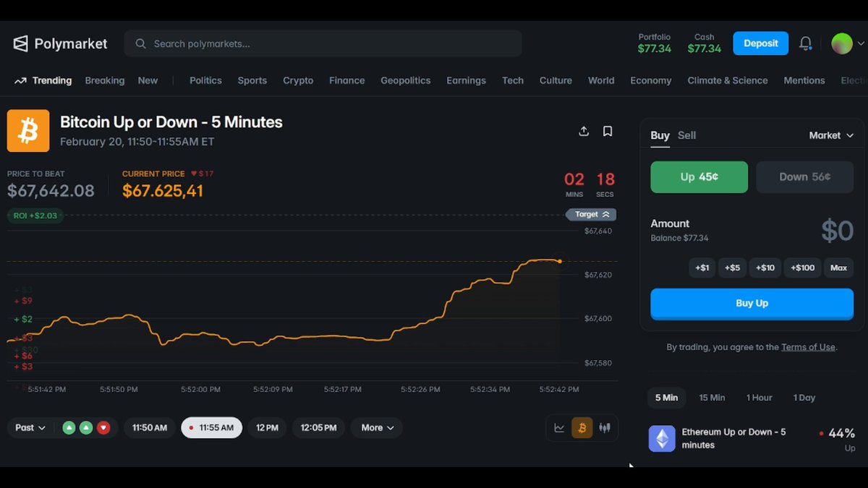Image resolution: width=868 pixels, height=488 pixels.
Task: Click the ROI +$2.03 badge
Action: pos(35,215)
